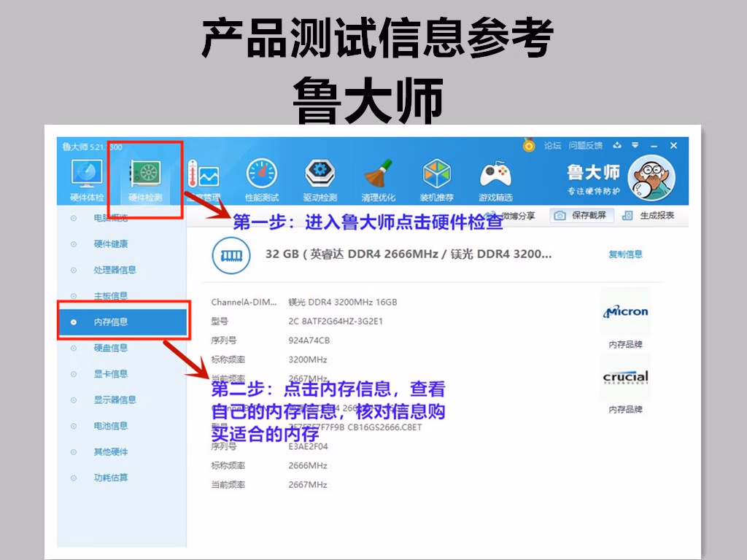The height and width of the screenshot is (560, 747).
Task: Click the 内存品牌 label under Crucial
Action: point(625,410)
